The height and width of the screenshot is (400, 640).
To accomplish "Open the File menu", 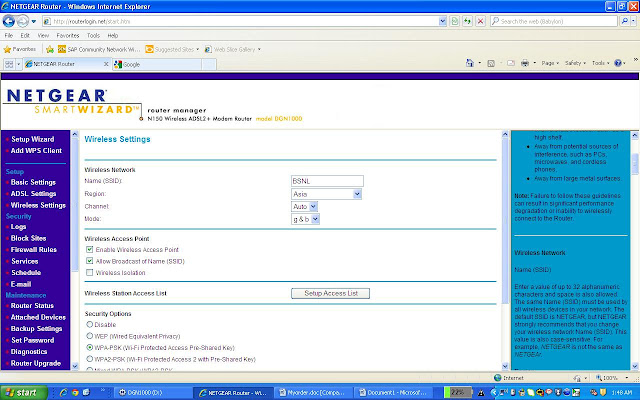I will (x=9, y=36).
